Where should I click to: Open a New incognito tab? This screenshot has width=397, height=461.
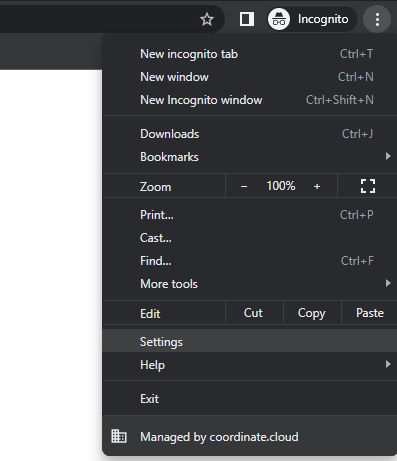pos(250,54)
